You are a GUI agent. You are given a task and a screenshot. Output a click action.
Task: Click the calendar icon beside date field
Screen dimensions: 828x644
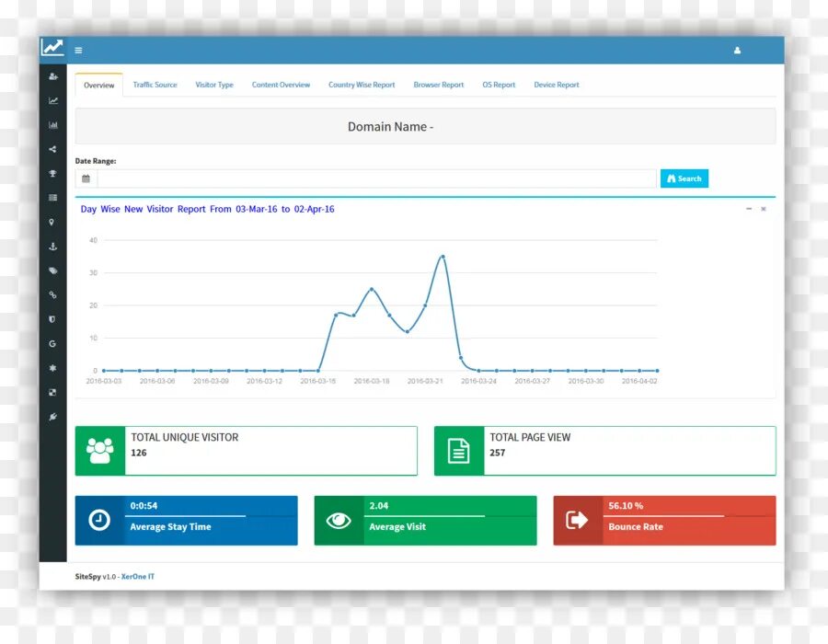pyautogui.click(x=86, y=178)
